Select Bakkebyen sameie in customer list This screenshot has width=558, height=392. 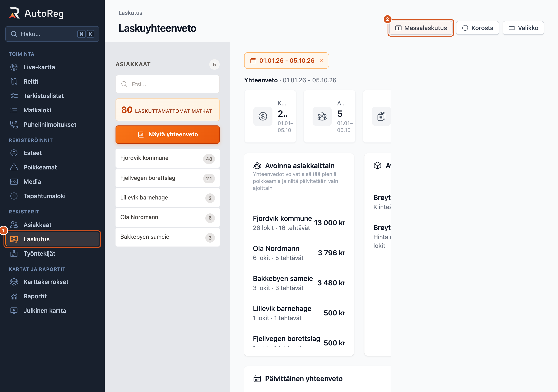pos(167,237)
